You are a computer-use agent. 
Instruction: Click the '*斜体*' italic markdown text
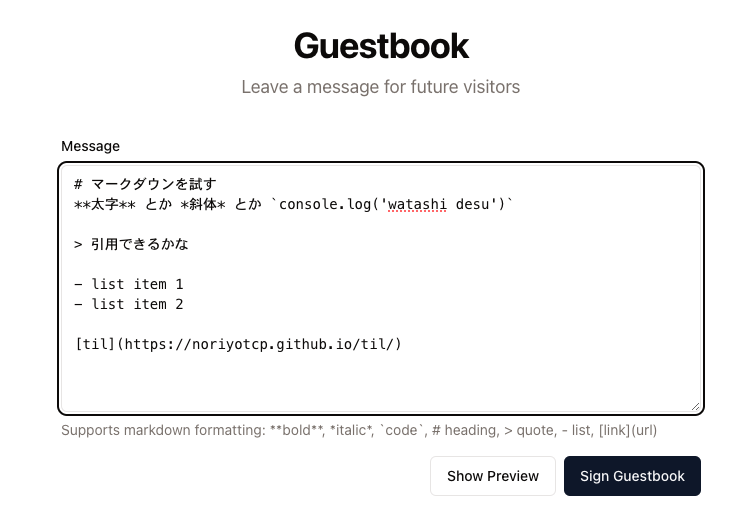tap(203, 204)
